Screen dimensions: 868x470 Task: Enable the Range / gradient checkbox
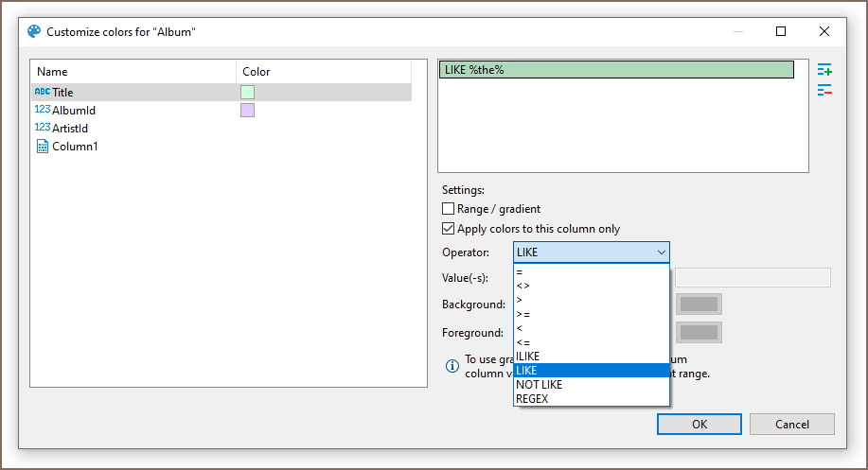449,209
